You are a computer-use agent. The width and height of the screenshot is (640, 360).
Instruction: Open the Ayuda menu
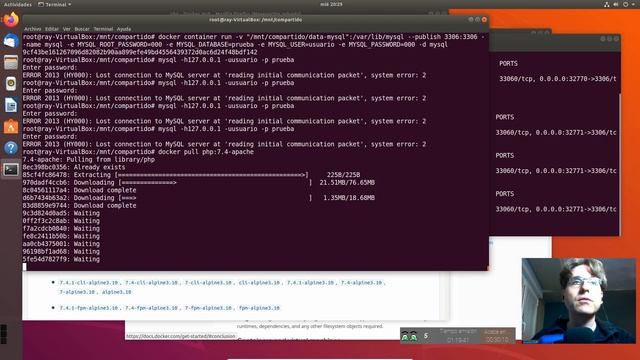click(124, 29)
